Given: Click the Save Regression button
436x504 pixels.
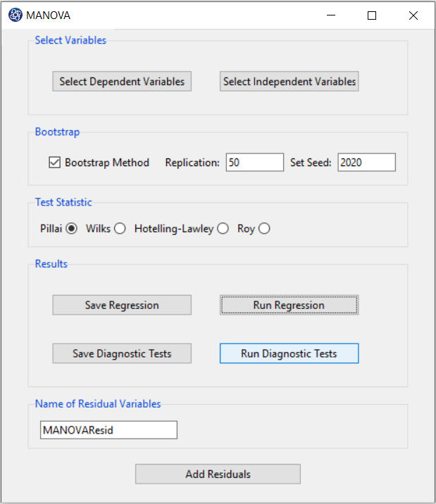Looking at the screenshot, I should (x=122, y=305).
